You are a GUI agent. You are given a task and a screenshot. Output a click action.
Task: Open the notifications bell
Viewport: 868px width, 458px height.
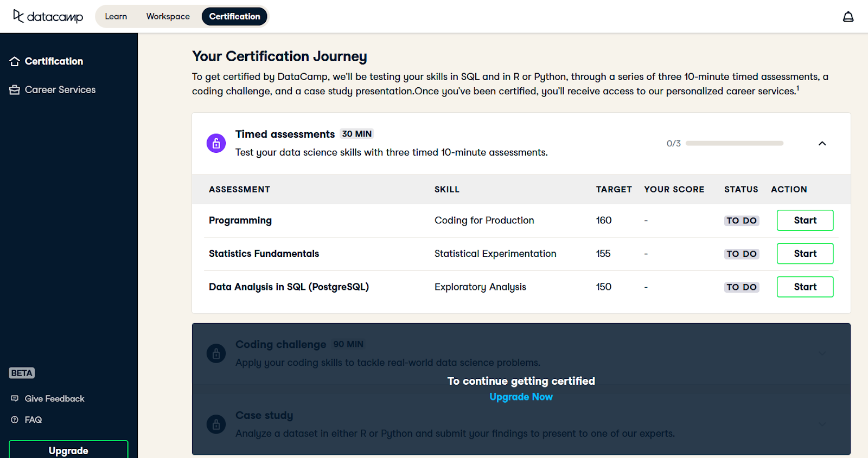point(848,17)
